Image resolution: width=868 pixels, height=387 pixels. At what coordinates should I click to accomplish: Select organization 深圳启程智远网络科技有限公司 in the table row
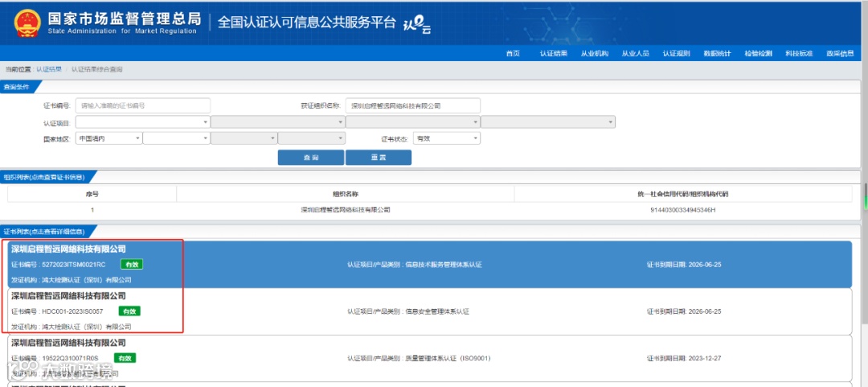pos(346,209)
